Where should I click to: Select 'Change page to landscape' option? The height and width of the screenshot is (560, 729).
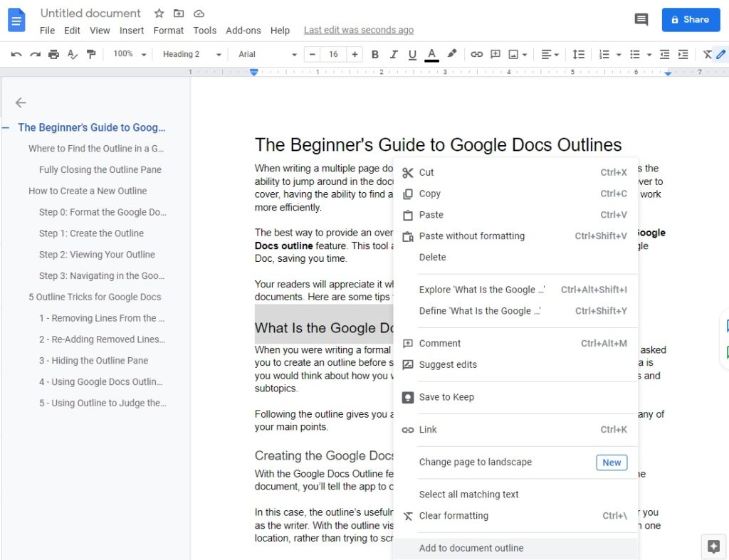[476, 462]
